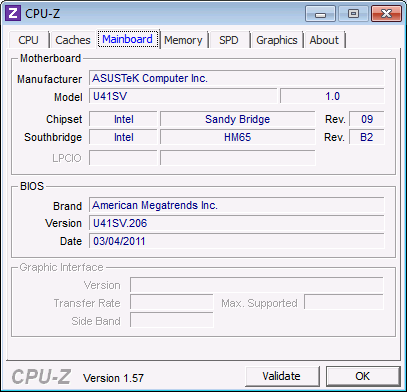This screenshot has width=407, height=392.
Task: Select the BIOS Version U41SV.206 field
Action: (x=236, y=223)
